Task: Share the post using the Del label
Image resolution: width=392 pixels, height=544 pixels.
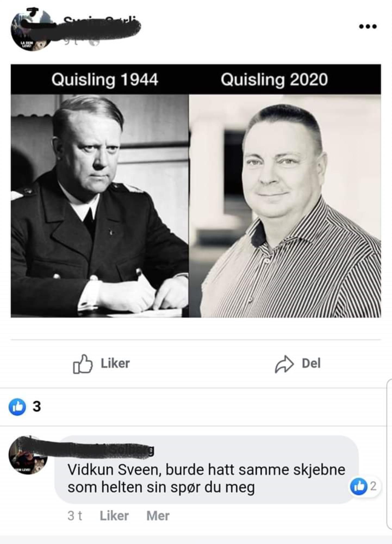Action: (311, 363)
